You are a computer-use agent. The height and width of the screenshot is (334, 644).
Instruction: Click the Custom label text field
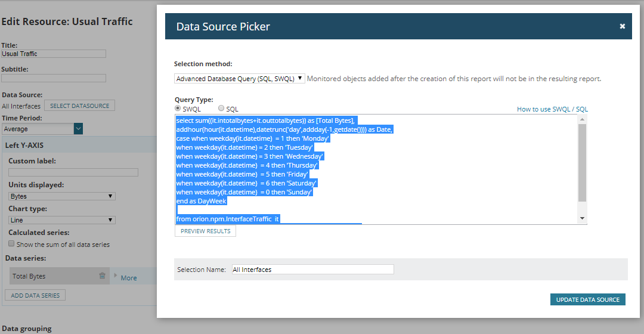point(73,172)
